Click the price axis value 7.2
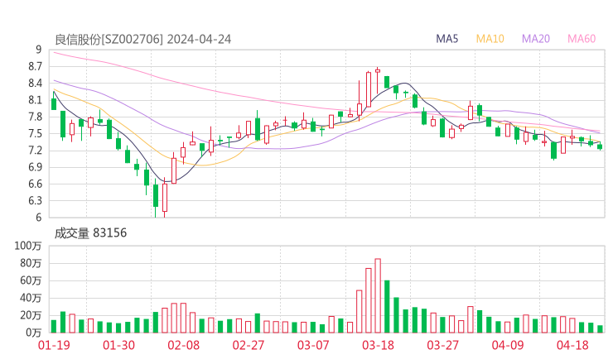613x364 pixels. [35, 151]
